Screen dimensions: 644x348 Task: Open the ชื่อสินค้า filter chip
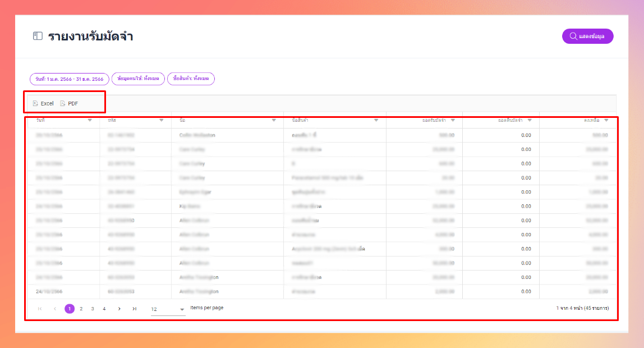191,79
